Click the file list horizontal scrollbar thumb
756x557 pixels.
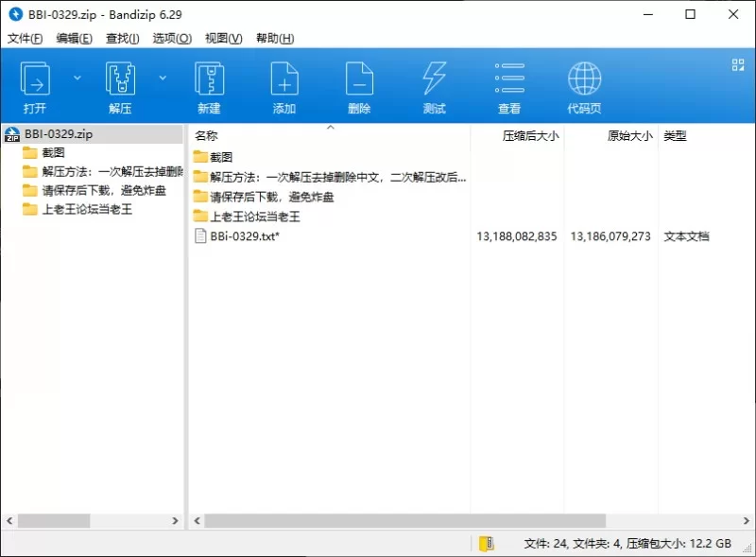pyautogui.click(x=405, y=521)
